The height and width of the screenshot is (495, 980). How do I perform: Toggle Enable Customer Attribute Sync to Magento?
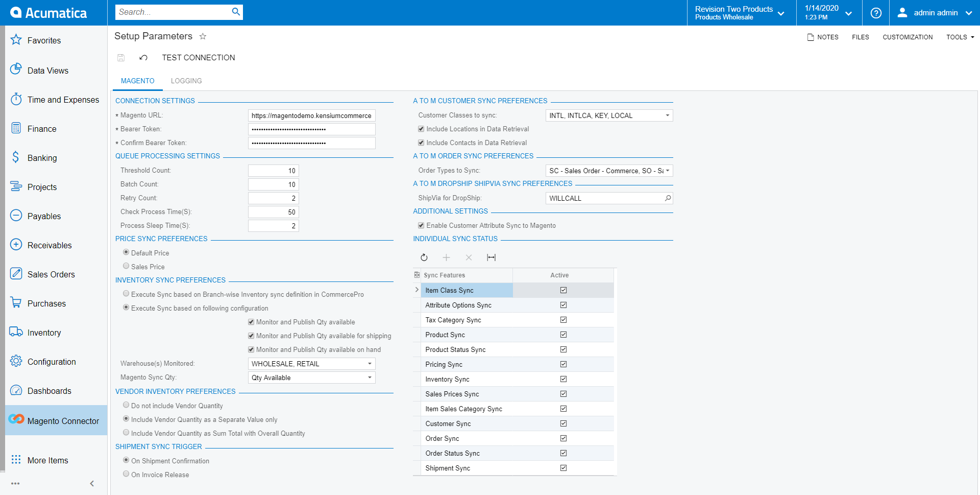pos(421,225)
